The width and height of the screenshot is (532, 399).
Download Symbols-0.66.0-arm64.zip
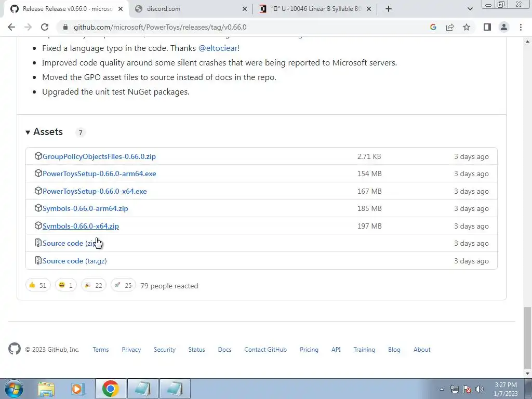pyautogui.click(x=85, y=208)
